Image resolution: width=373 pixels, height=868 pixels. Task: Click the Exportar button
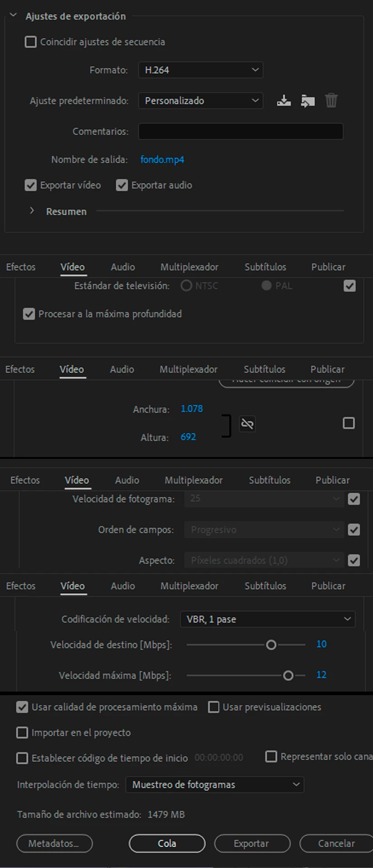[x=252, y=843]
